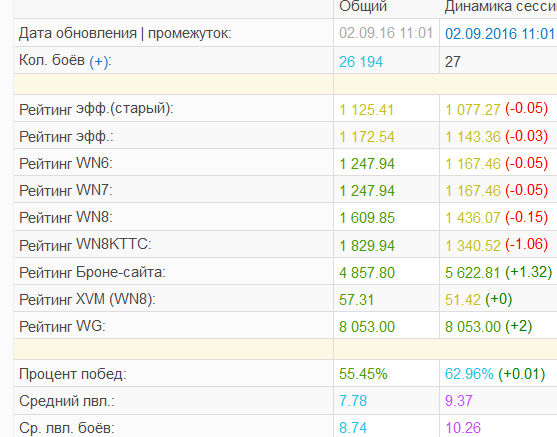
Task: Select session value 1 340.52
Action: [472, 246]
